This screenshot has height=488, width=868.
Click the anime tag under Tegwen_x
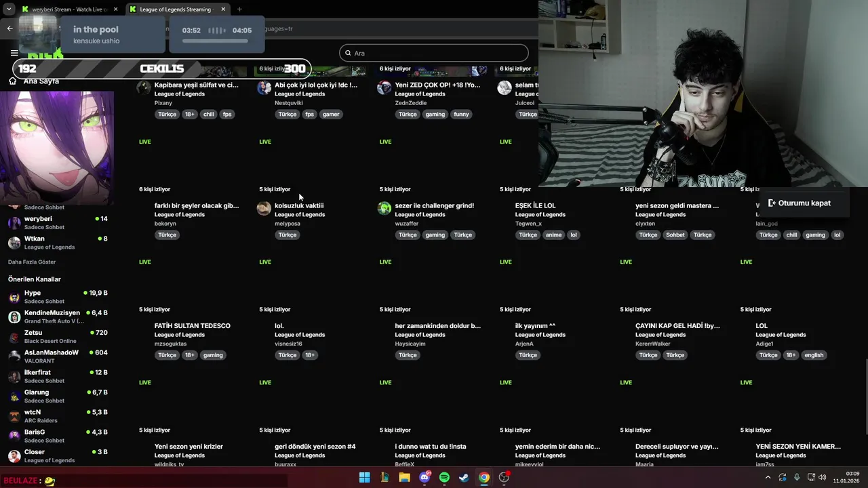(x=553, y=235)
